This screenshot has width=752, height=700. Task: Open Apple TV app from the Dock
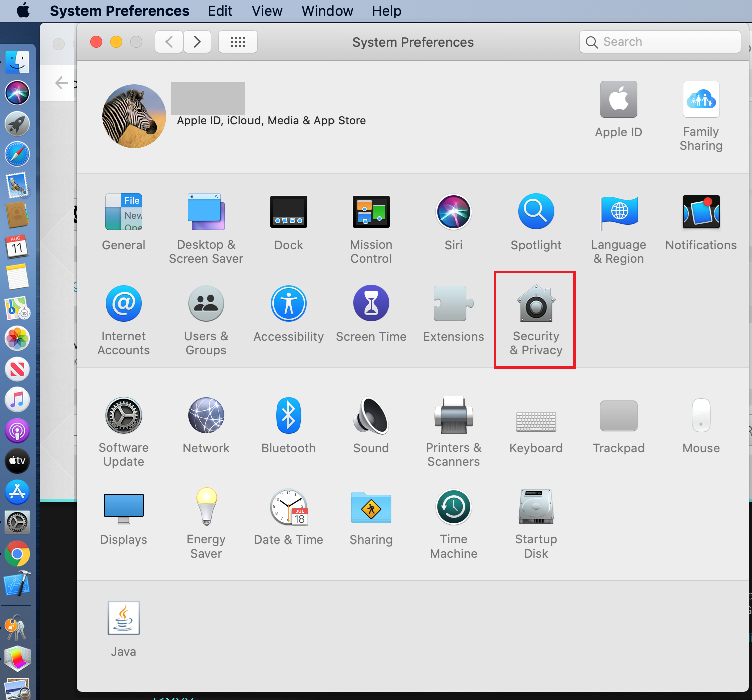pyautogui.click(x=17, y=461)
